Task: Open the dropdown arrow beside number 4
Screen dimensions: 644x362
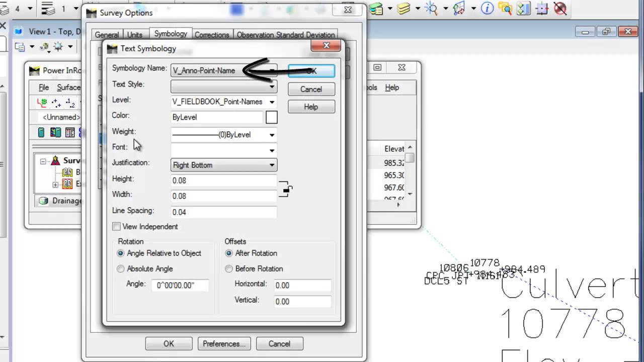Action: pos(30,9)
